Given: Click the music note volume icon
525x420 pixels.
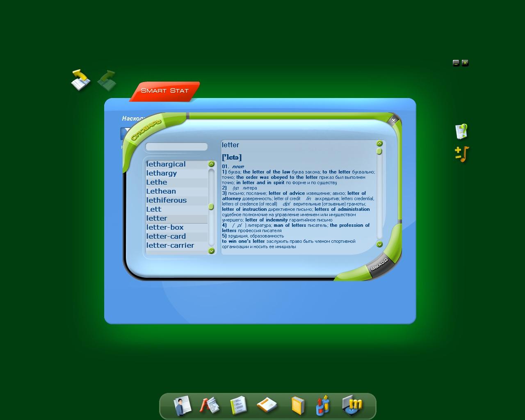Looking at the screenshot, I should 461,154.
